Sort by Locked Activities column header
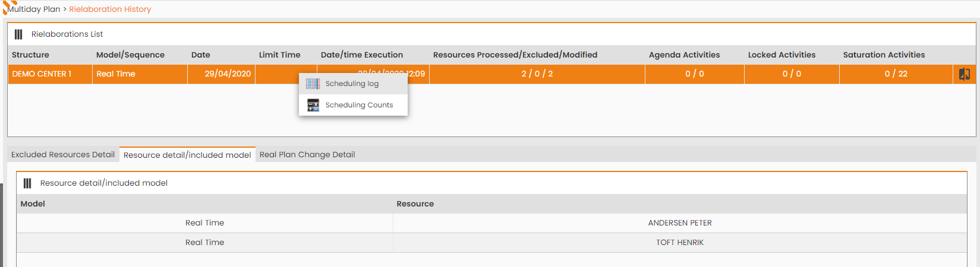980x267 pixels. (782, 55)
